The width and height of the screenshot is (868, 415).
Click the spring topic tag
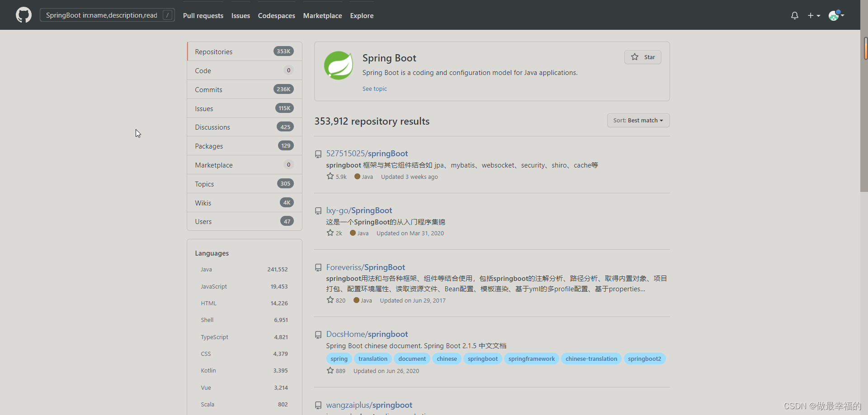pyautogui.click(x=339, y=359)
